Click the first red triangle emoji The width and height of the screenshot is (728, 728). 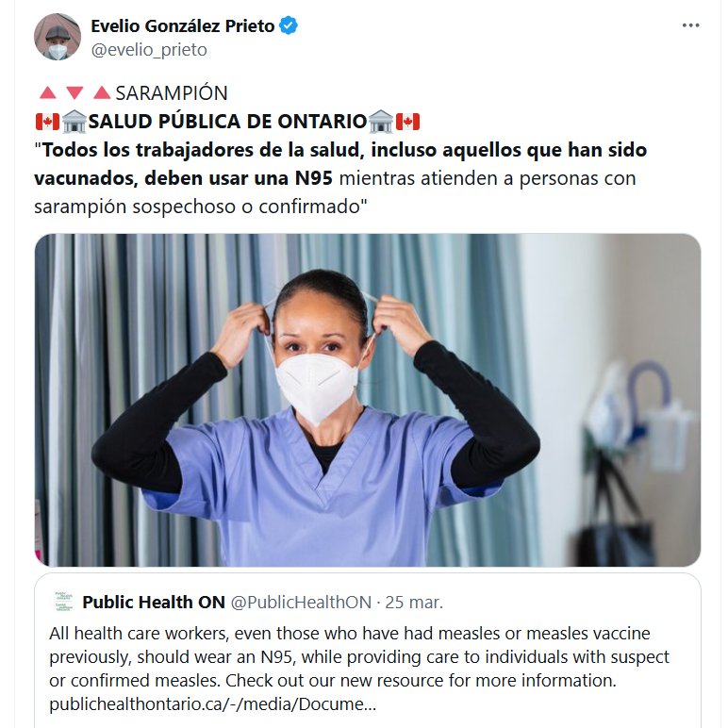[48, 92]
